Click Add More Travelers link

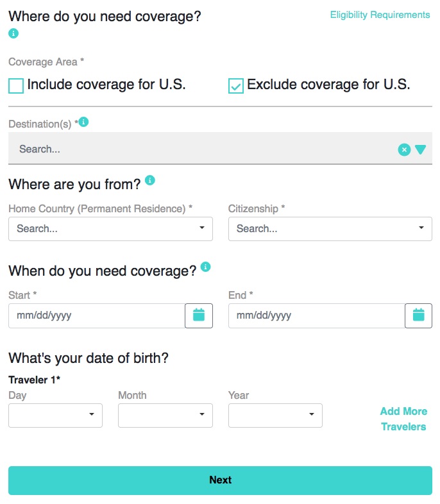click(x=403, y=419)
